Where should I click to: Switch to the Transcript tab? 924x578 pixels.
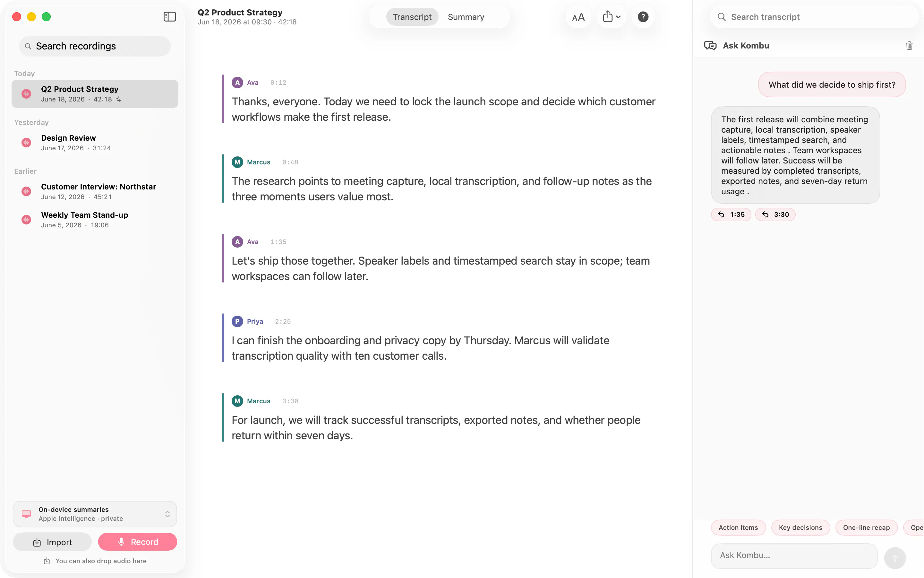tap(412, 17)
